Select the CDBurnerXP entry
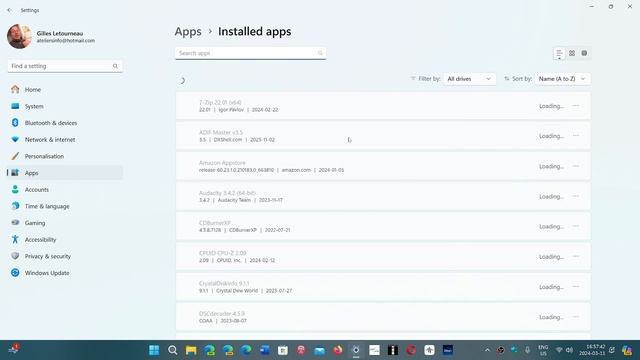The image size is (640, 360). (383, 227)
